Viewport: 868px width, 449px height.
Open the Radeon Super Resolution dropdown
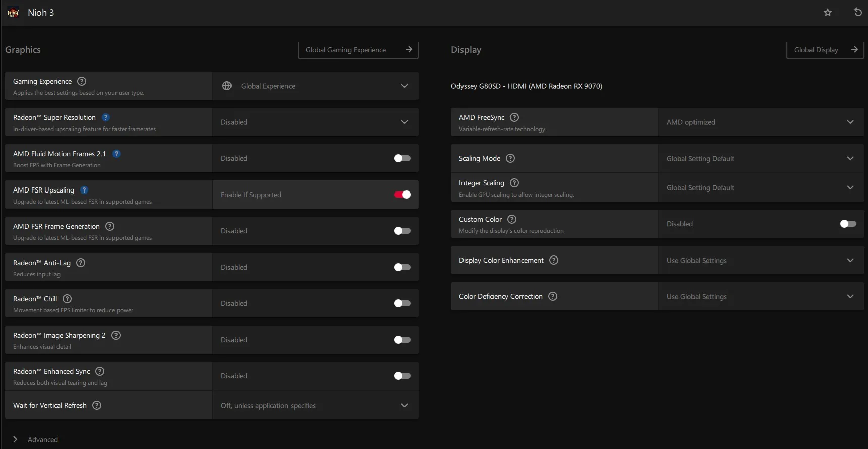point(315,122)
